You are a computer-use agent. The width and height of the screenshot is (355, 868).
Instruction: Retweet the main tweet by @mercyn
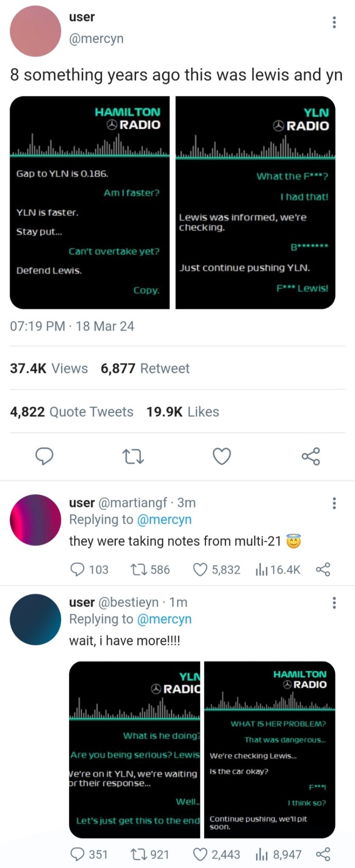[133, 456]
